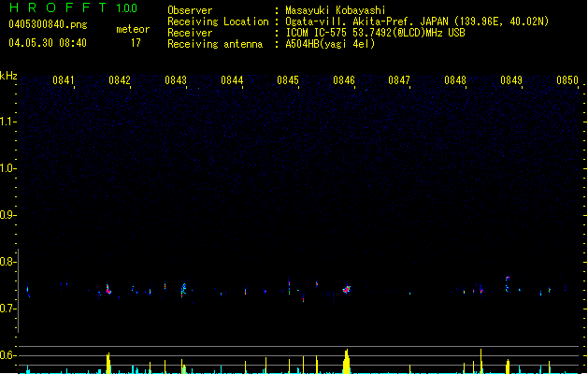Click the bright meteor echo near 0846
588x374 pixels.
347,289
